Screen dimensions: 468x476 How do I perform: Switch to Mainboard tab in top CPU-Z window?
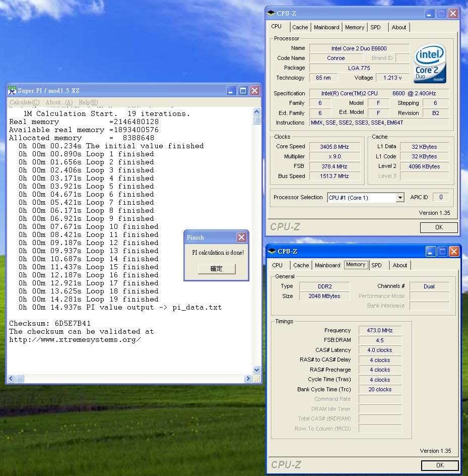[326, 27]
